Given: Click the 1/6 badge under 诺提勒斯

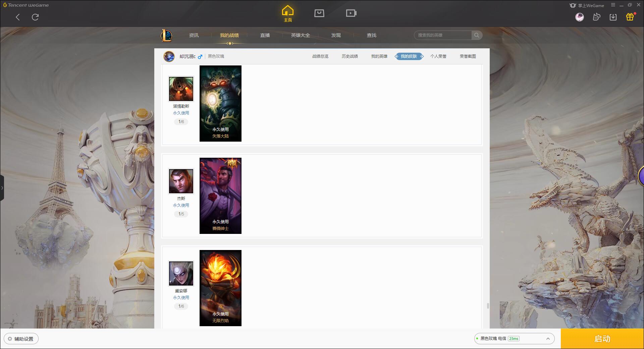Looking at the screenshot, I should pos(181,122).
